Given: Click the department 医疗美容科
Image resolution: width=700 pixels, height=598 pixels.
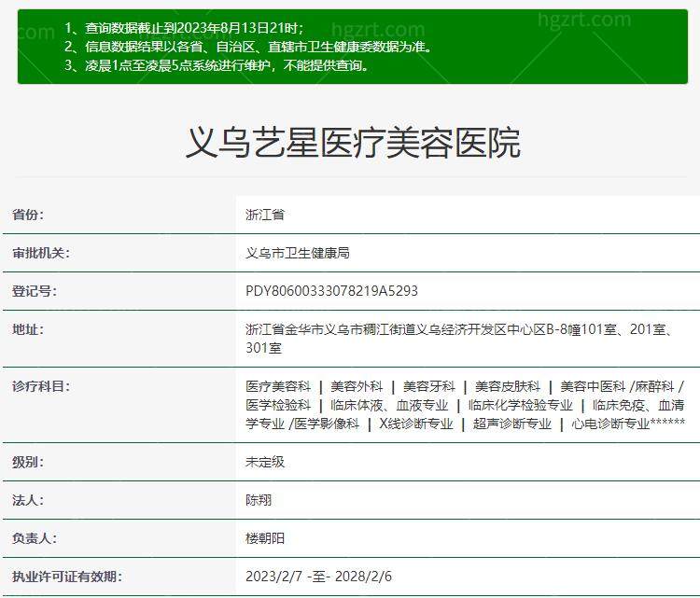Looking at the screenshot, I should (x=278, y=386).
